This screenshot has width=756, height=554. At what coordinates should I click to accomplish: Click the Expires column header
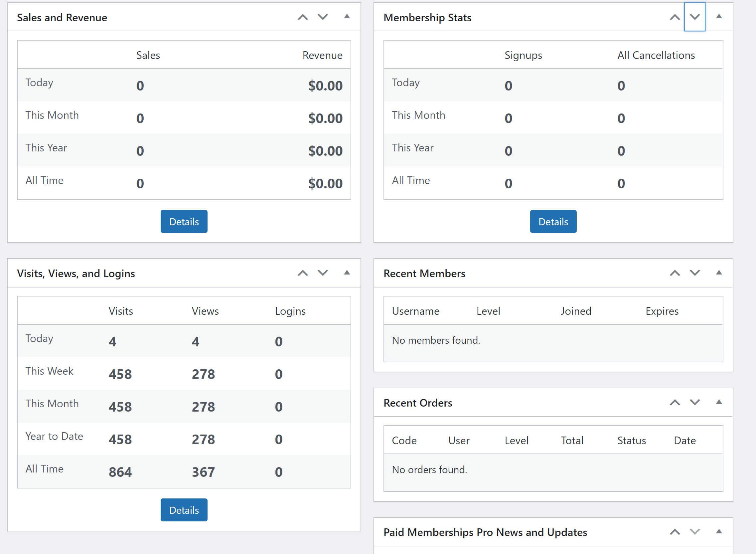[x=662, y=311]
